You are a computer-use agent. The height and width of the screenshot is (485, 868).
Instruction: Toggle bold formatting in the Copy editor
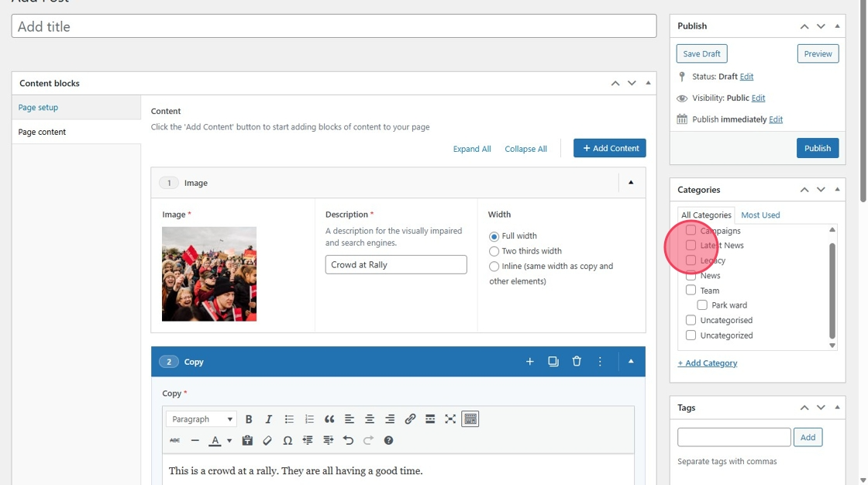coord(249,419)
